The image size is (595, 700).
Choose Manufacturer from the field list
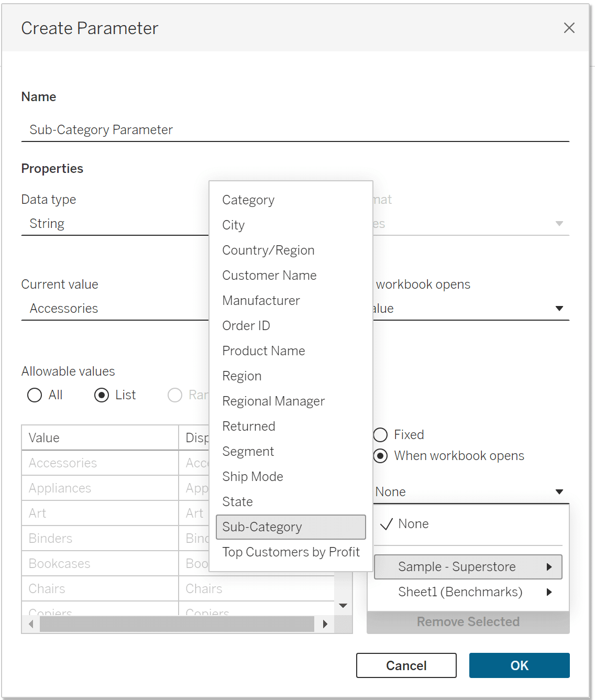(291, 301)
